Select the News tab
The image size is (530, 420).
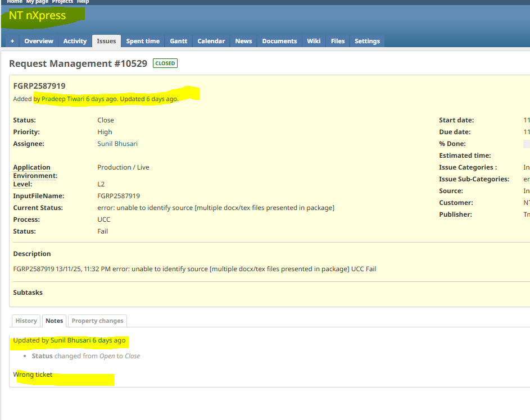(243, 41)
